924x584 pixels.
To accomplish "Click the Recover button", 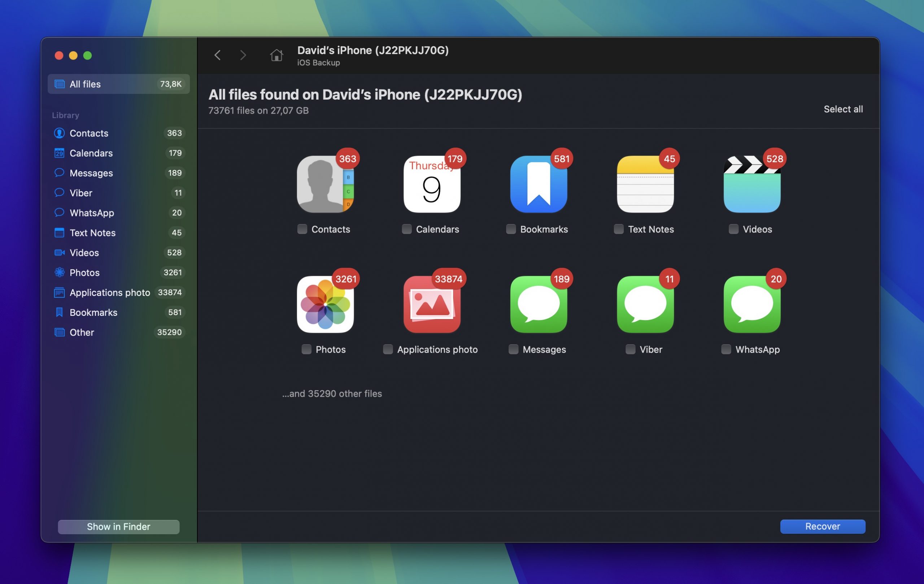I will [822, 527].
